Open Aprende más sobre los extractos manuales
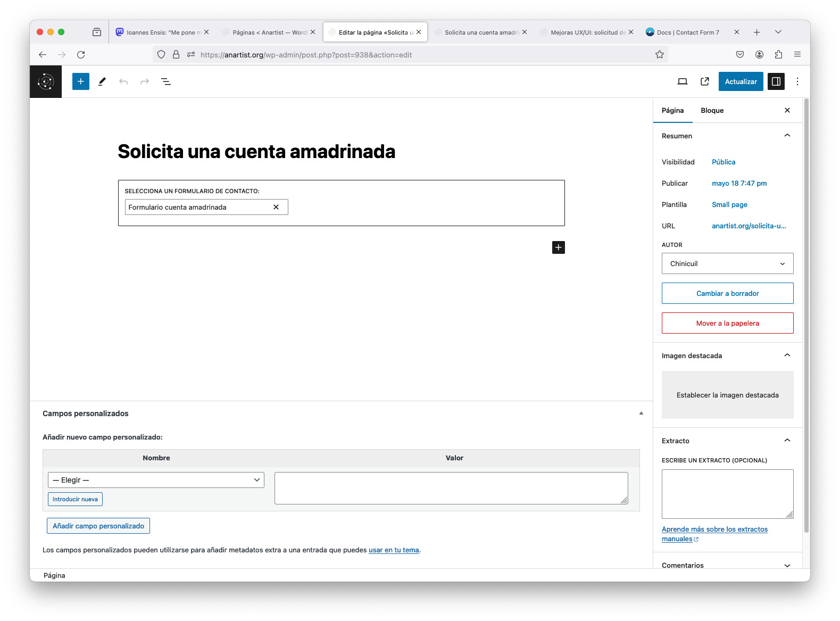This screenshot has width=840, height=621. tap(714, 534)
